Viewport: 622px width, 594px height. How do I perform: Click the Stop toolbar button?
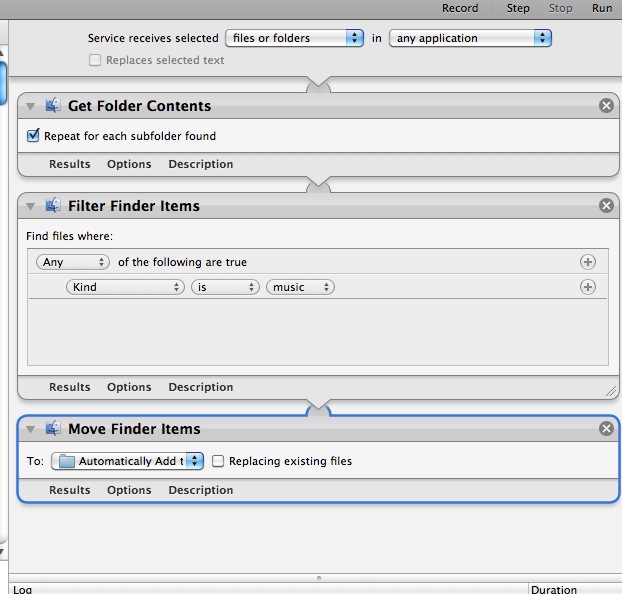click(560, 8)
